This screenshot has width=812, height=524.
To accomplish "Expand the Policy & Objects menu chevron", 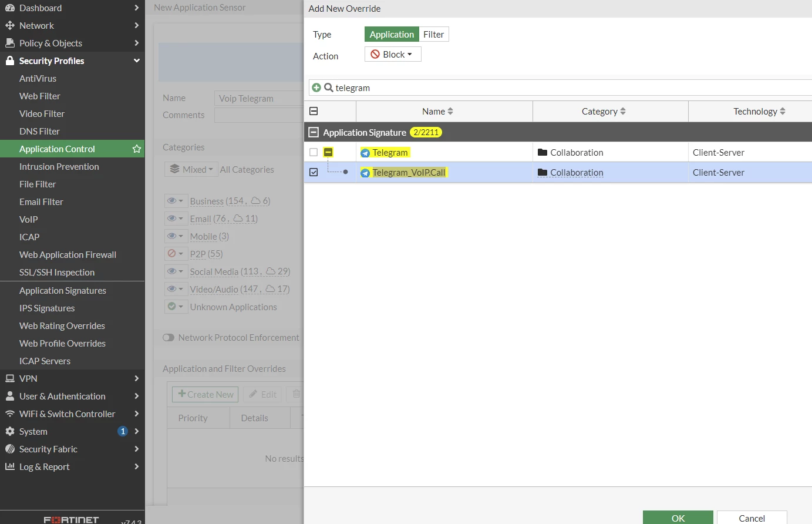I will pyautogui.click(x=136, y=43).
